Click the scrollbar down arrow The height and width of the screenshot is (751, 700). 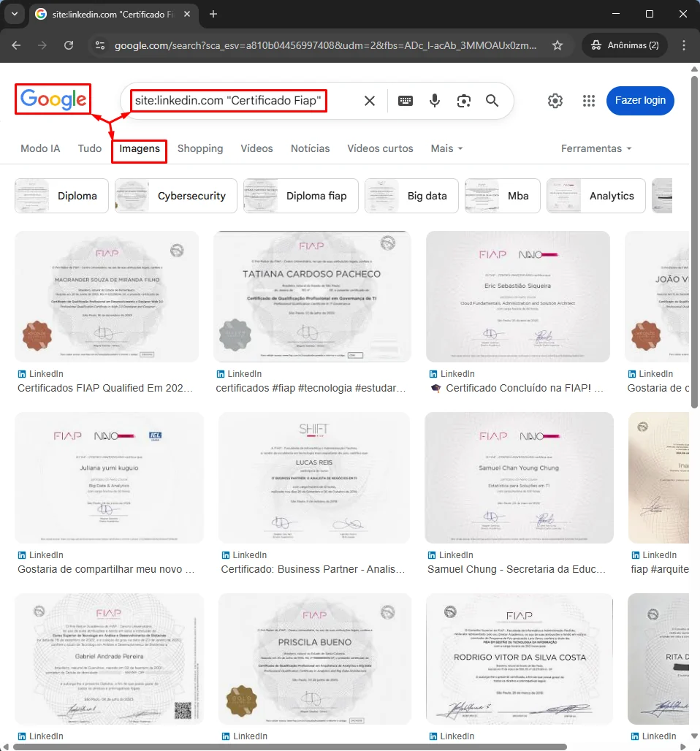point(694,736)
